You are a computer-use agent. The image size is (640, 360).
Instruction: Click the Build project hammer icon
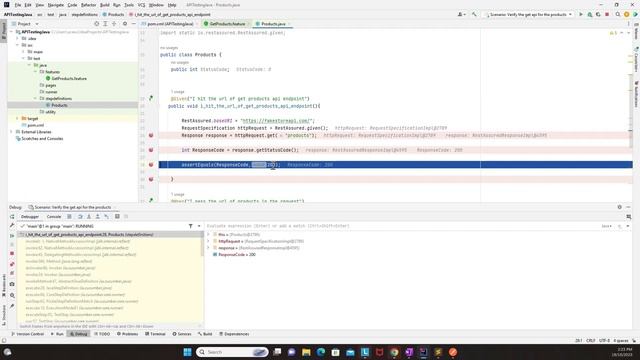pos(474,14)
